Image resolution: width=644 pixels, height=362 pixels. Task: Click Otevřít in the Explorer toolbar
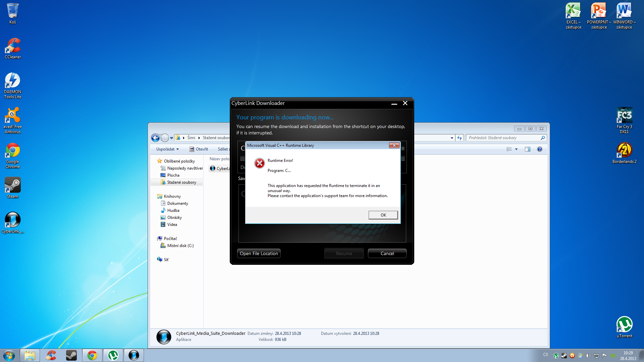tap(199, 149)
